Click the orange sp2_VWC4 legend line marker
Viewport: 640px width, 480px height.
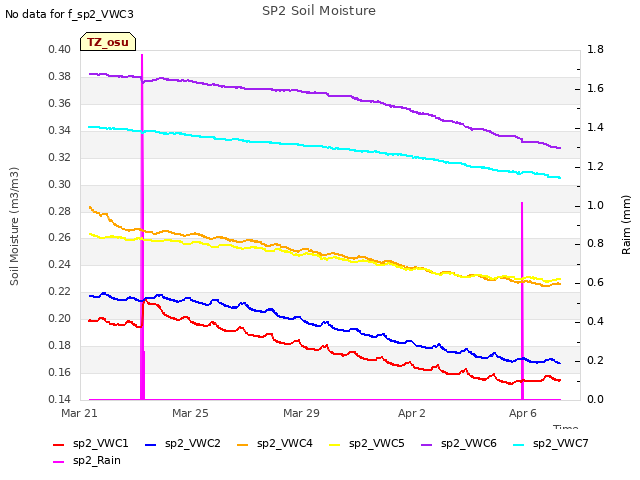[x=243, y=444]
